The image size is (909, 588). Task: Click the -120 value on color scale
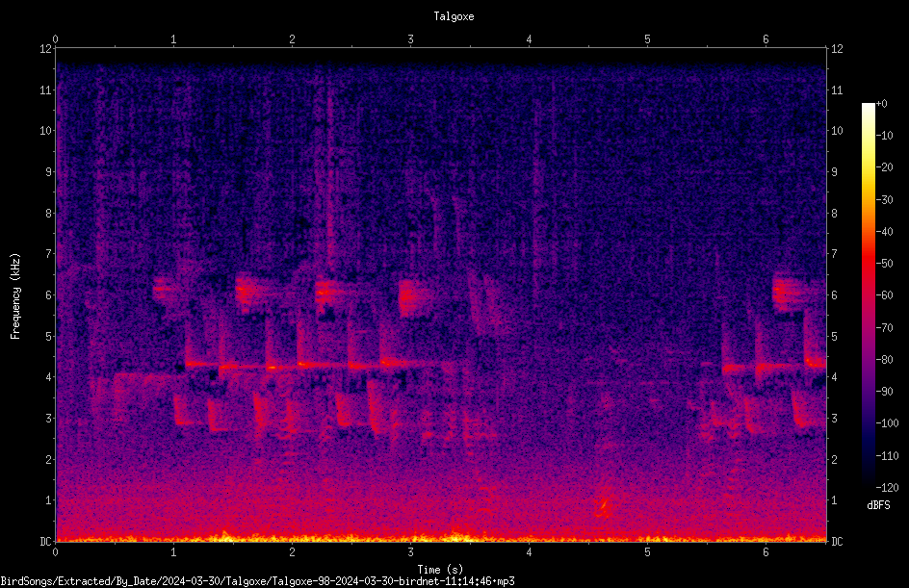tap(887, 487)
